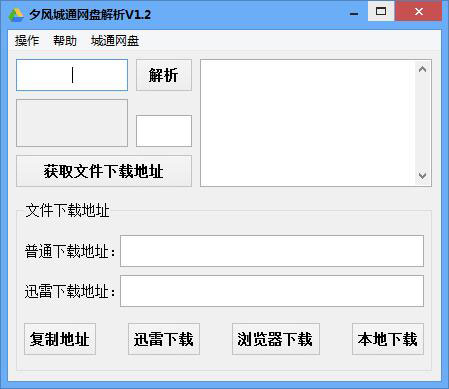Screen dimensions: 449x389
Task: Open the 城通网盘 menu
Action: coord(115,41)
